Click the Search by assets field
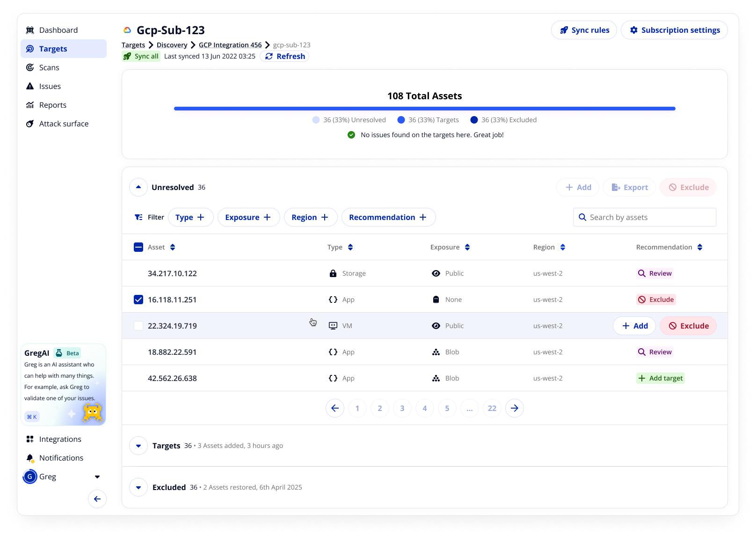 pos(645,217)
